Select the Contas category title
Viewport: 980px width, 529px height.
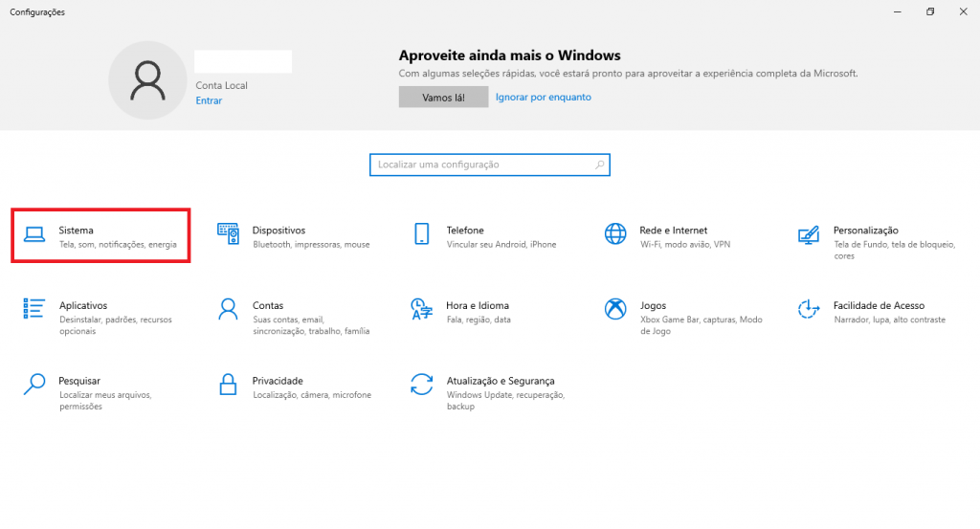pyautogui.click(x=268, y=305)
